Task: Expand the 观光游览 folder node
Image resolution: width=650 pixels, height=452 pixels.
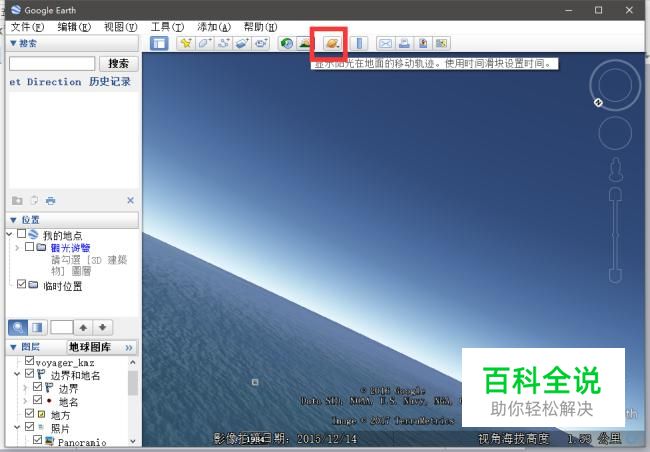Action: [x=17, y=248]
